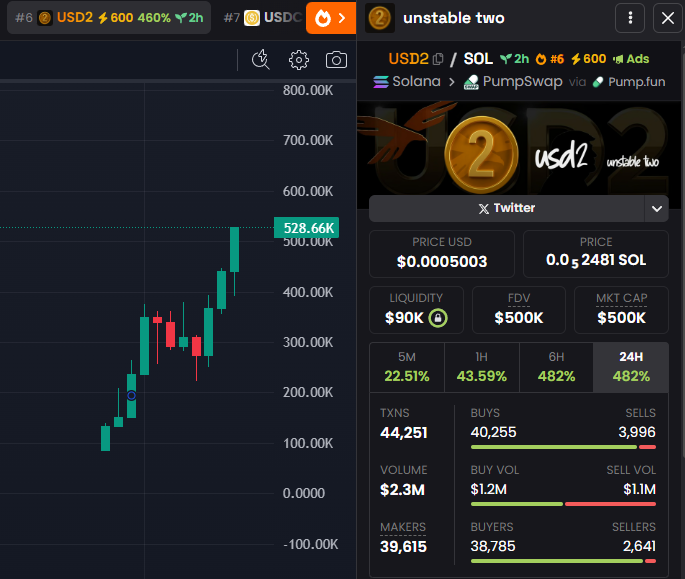Viewport: 685px width, 579px height.
Task: Click the BUYERS 38,785 value
Action: (x=493, y=546)
